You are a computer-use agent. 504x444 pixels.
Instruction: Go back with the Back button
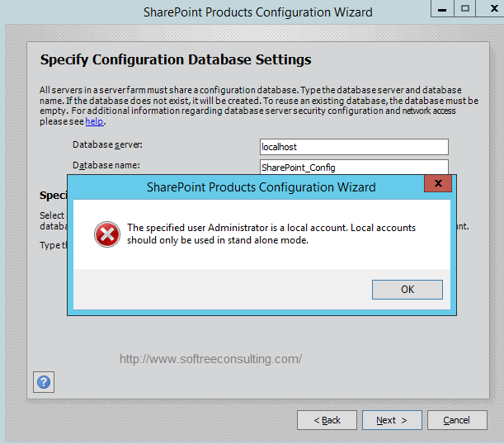327,420
